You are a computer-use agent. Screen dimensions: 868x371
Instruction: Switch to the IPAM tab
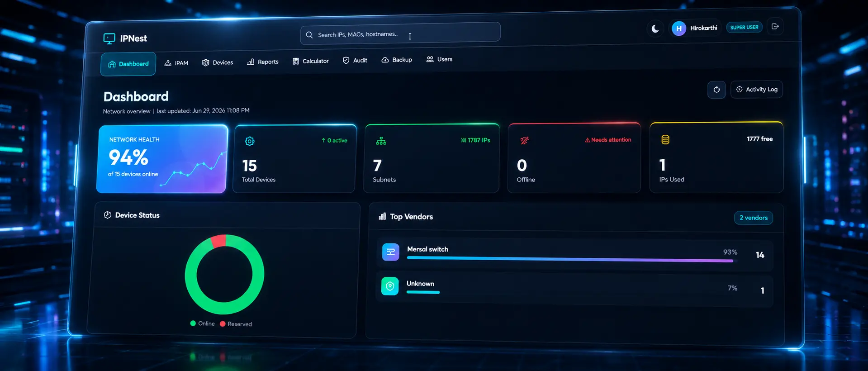coord(176,63)
